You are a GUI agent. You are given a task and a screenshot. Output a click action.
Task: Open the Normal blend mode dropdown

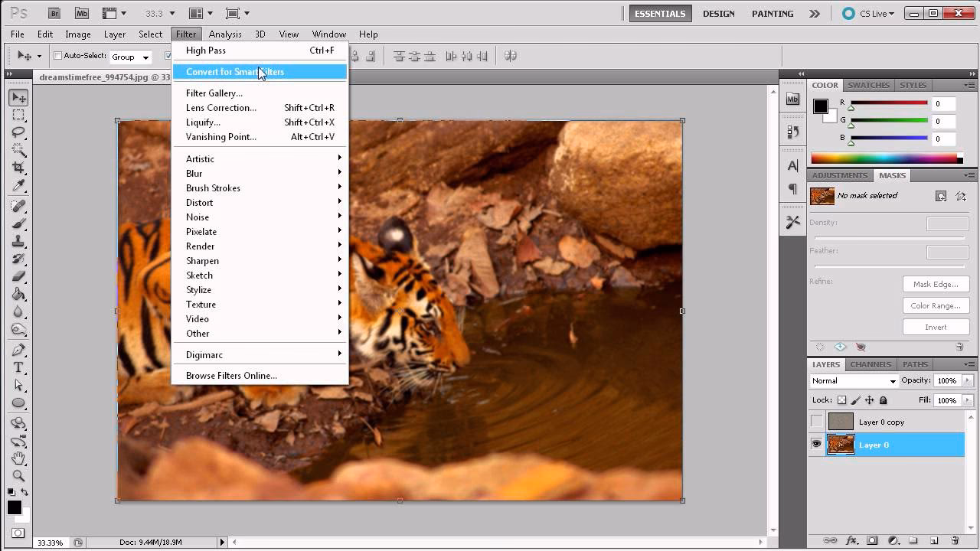(x=852, y=380)
